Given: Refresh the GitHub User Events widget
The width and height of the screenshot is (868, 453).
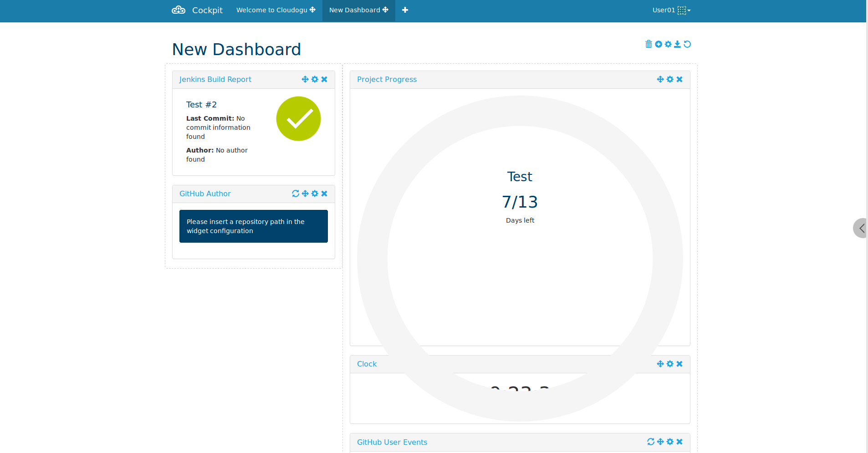Looking at the screenshot, I should pos(650,442).
